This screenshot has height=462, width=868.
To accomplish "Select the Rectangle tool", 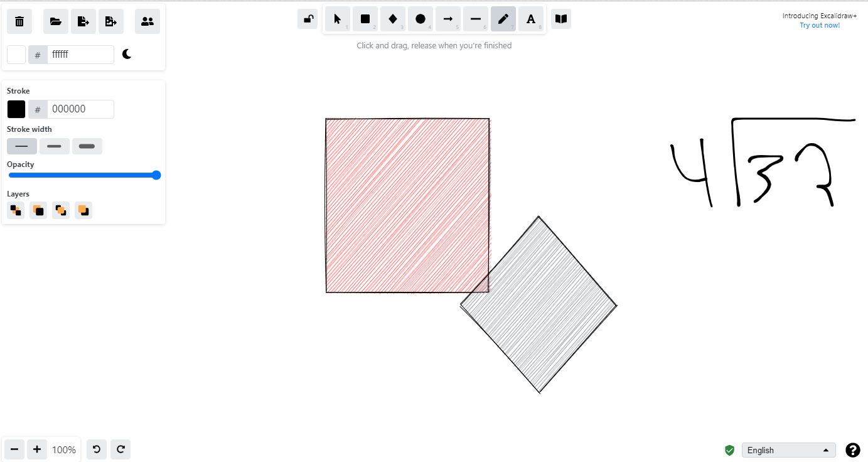I will tap(365, 18).
